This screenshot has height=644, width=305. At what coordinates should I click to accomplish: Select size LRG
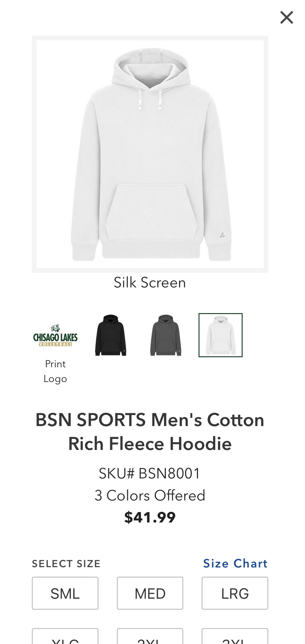(x=235, y=593)
